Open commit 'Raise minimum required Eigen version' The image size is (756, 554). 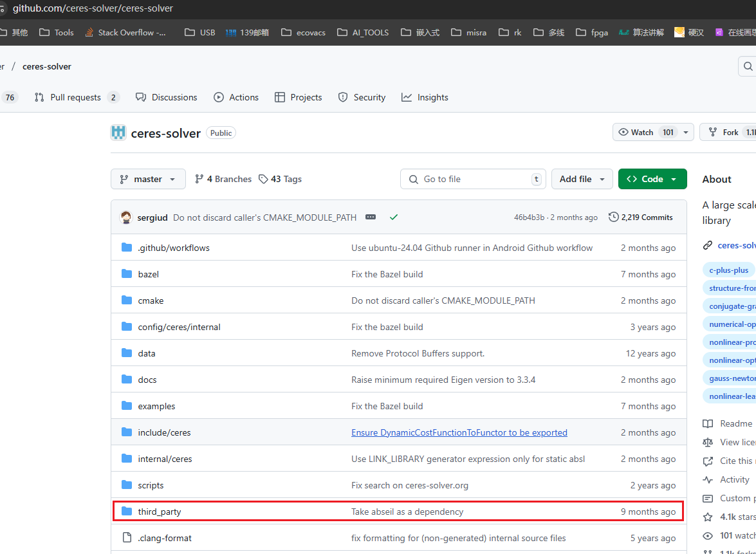point(443,380)
